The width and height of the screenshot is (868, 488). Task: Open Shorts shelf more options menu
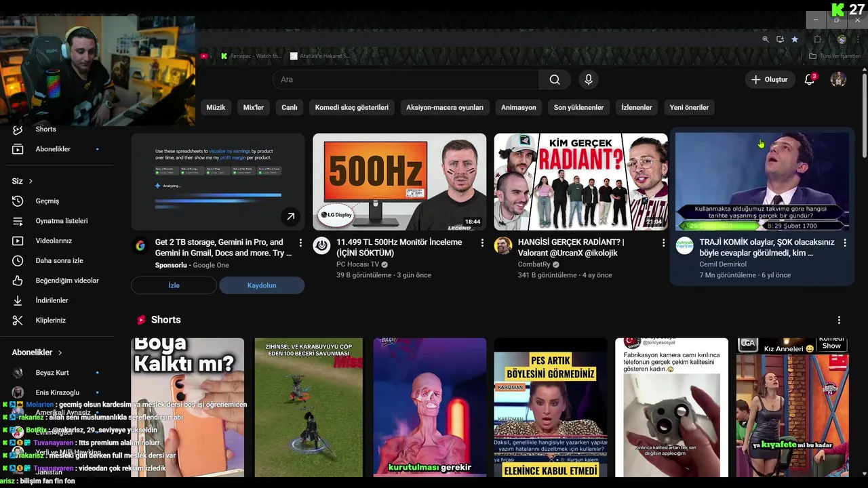(x=839, y=320)
